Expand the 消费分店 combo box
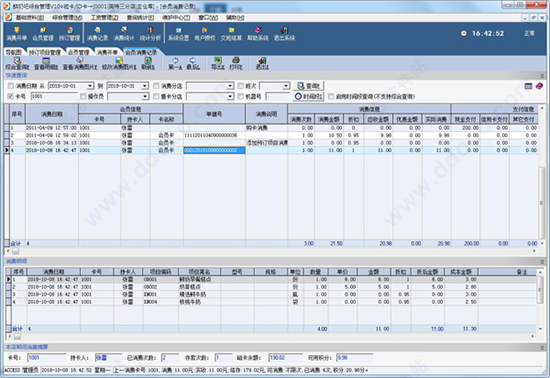550x378 pixels. pyautogui.click(x=230, y=86)
